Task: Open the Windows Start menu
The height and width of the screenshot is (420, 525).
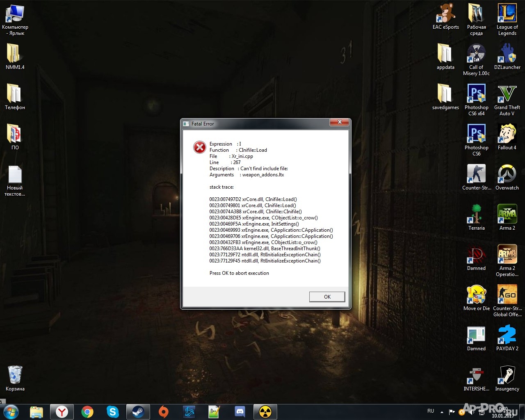Action: [x=11, y=411]
